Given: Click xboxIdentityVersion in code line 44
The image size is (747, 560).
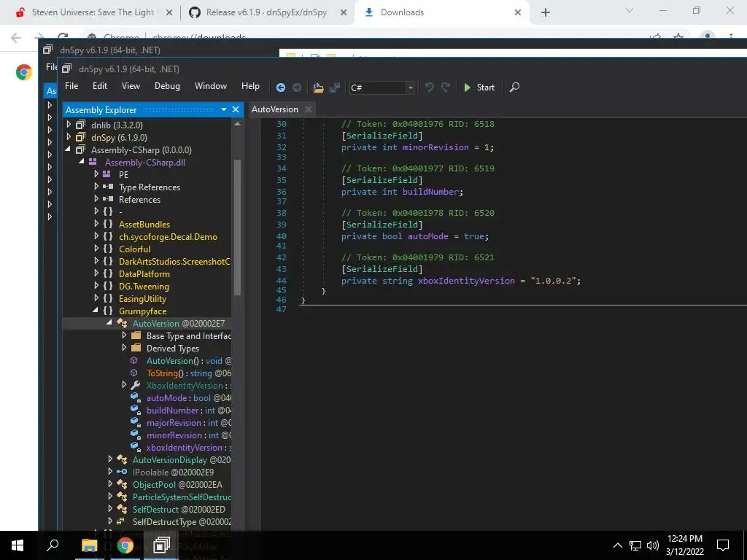Looking at the screenshot, I should tap(466, 281).
